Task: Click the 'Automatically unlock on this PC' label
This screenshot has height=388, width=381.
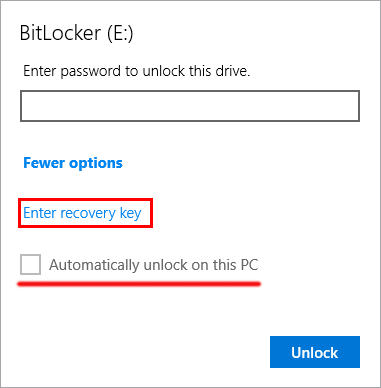Action: pyautogui.click(x=154, y=265)
